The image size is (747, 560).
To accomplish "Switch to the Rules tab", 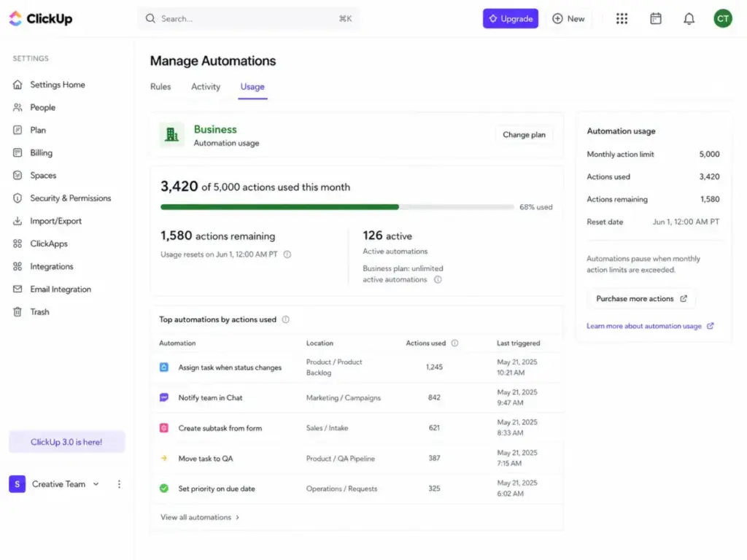I will click(x=160, y=87).
